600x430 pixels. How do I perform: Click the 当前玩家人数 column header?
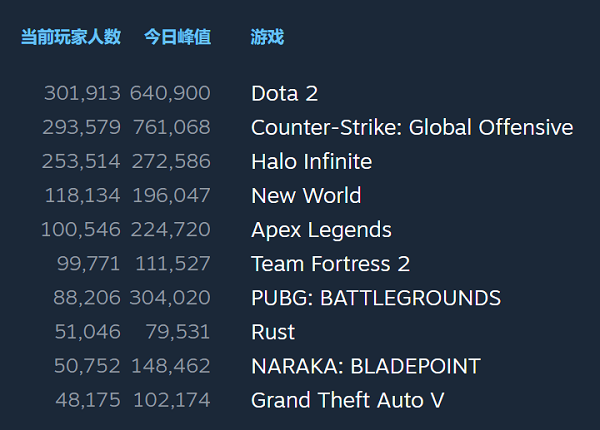pos(71,37)
